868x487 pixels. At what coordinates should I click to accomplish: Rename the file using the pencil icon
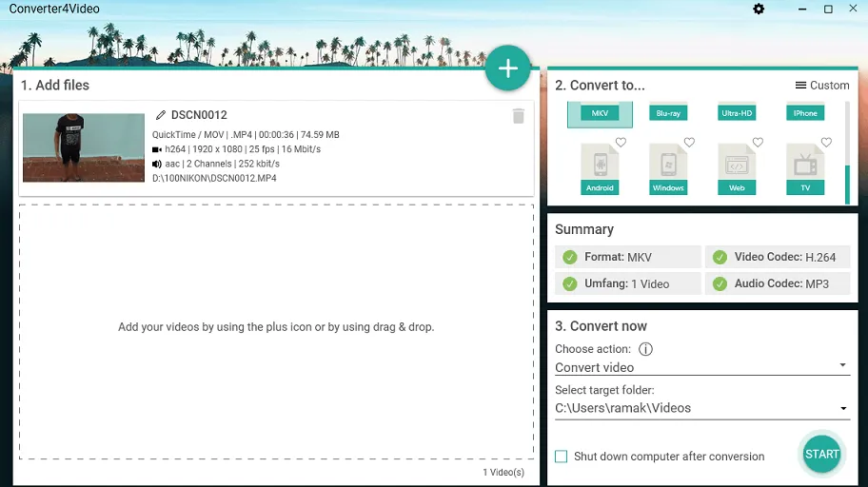[x=161, y=115]
